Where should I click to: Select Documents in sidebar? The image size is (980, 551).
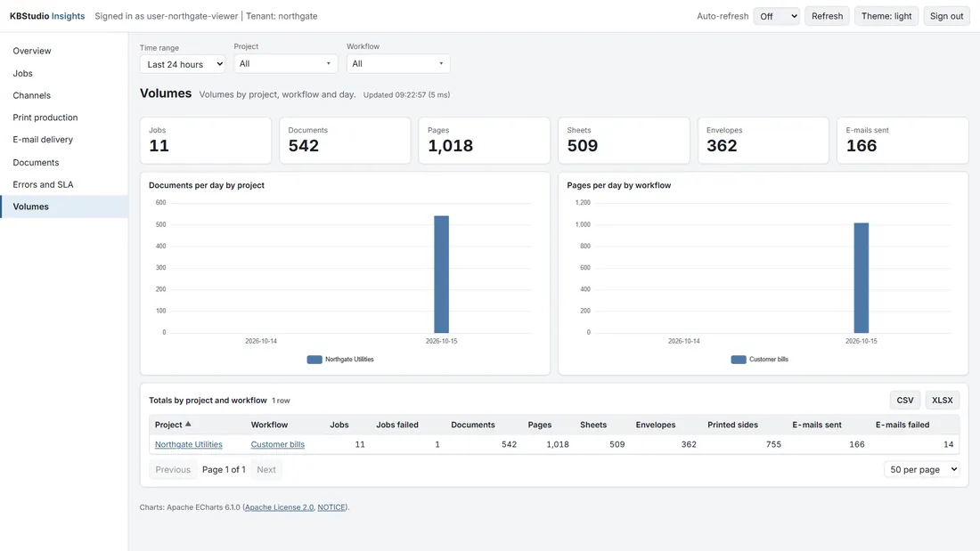pos(64,162)
